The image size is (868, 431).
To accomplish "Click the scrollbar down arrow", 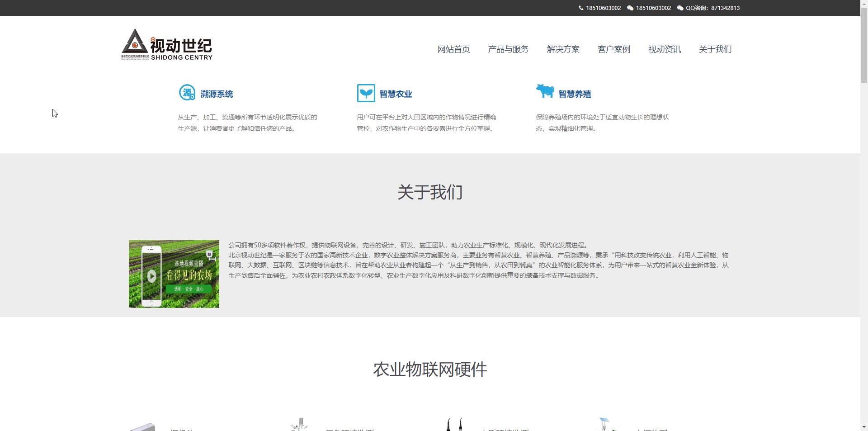I will [x=864, y=427].
